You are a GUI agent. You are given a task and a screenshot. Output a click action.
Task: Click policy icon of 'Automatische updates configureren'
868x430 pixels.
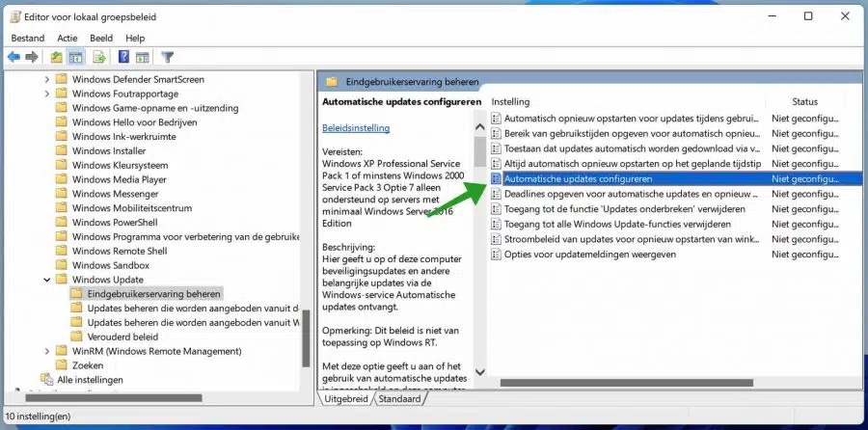click(496, 178)
